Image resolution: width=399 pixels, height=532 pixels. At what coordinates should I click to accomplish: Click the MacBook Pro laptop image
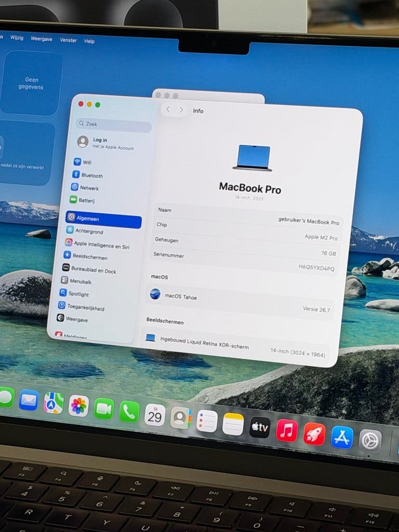click(x=253, y=158)
